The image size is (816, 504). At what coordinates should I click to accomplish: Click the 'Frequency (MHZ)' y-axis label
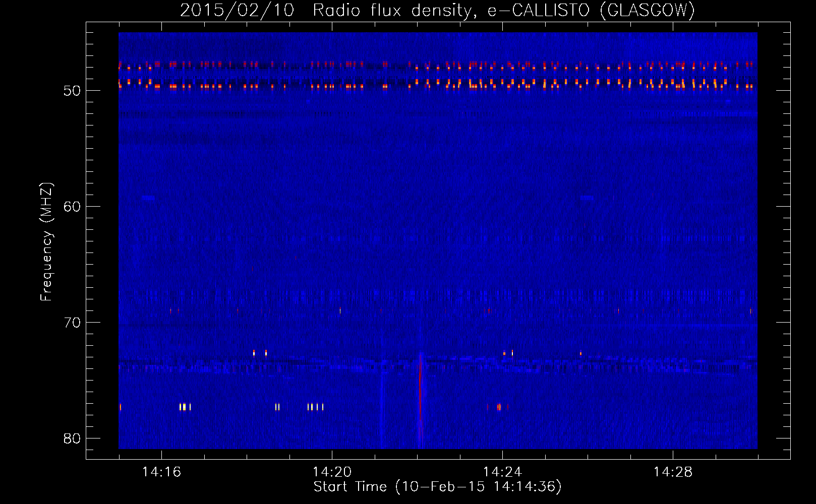tap(46, 242)
